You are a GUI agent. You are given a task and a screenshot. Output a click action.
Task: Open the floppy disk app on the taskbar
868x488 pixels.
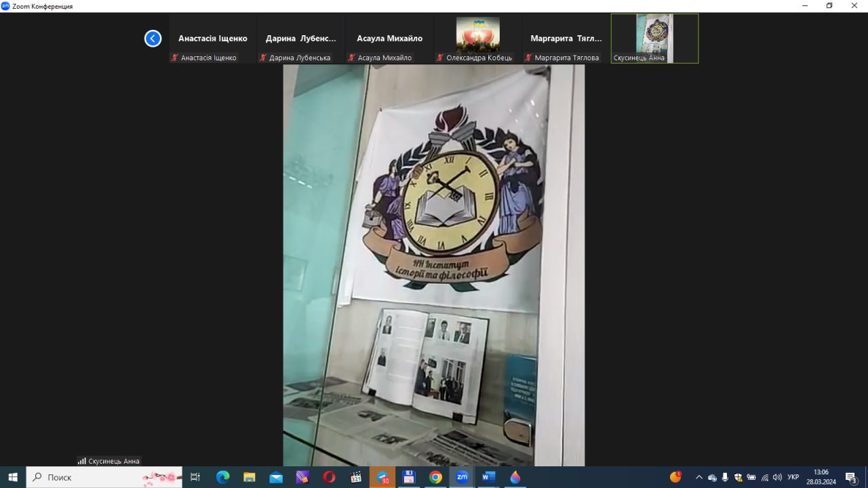tap(409, 477)
